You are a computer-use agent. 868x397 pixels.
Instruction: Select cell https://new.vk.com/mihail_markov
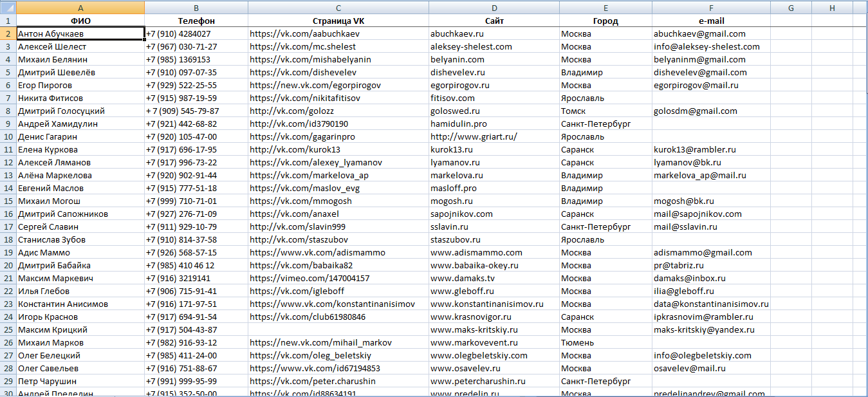click(x=338, y=342)
